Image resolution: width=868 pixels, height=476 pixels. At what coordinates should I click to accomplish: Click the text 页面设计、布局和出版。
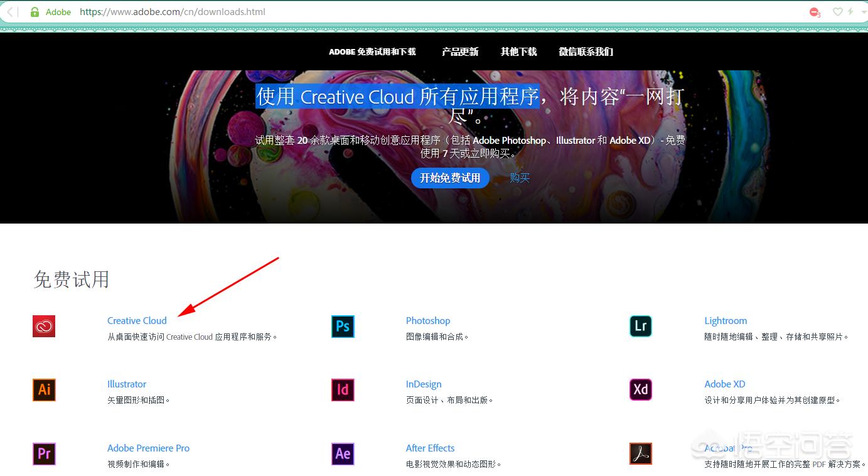(450, 400)
